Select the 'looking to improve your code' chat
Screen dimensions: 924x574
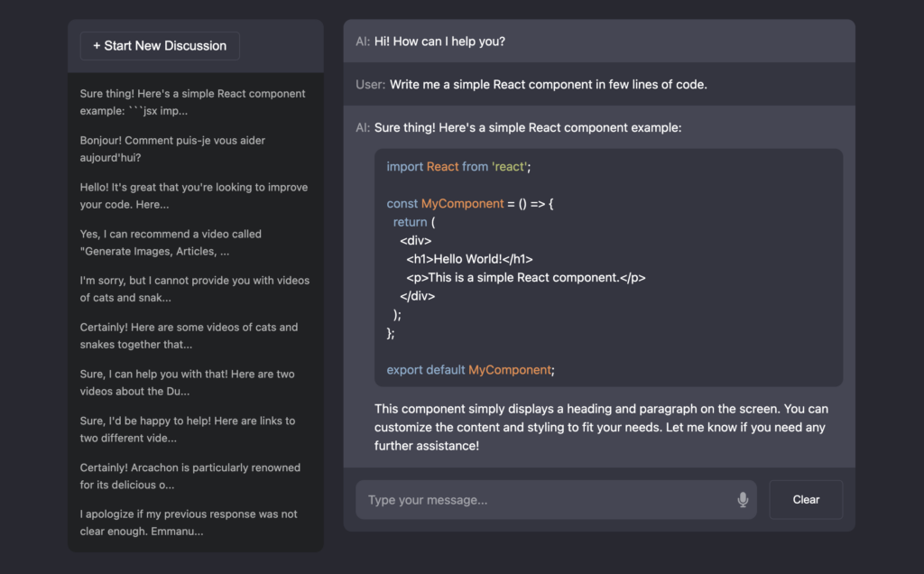click(195, 196)
